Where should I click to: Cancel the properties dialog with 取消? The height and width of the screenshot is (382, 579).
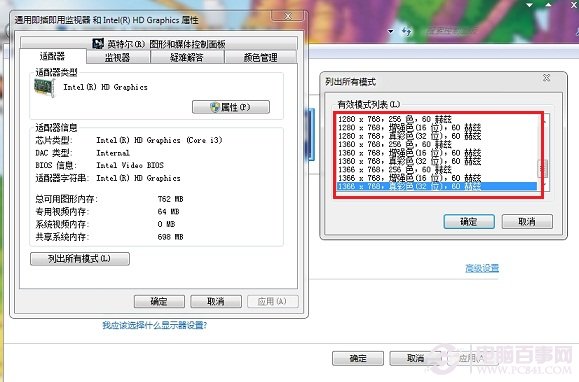click(216, 302)
